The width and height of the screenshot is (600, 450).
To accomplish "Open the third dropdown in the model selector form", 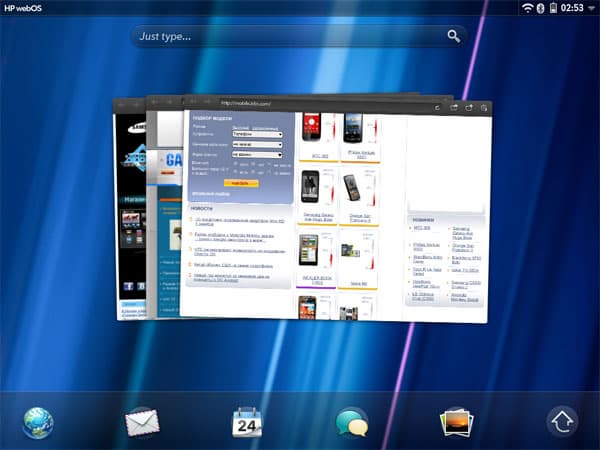I will [x=258, y=155].
